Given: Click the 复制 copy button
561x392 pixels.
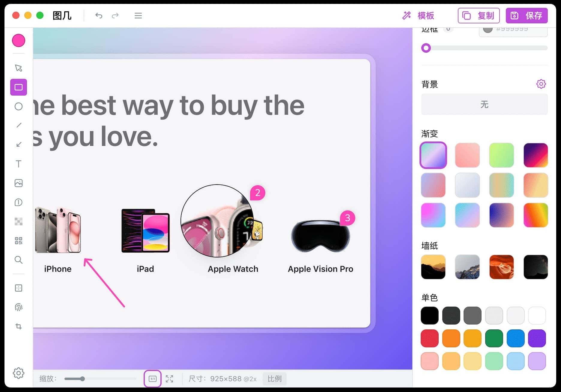Looking at the screenshot, I should coord(479,16).
